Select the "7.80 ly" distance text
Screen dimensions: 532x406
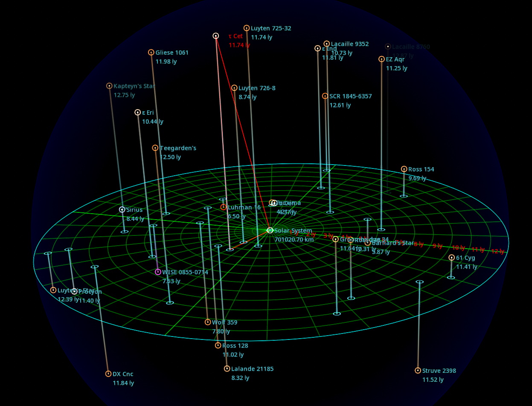[x=221, y=331]
